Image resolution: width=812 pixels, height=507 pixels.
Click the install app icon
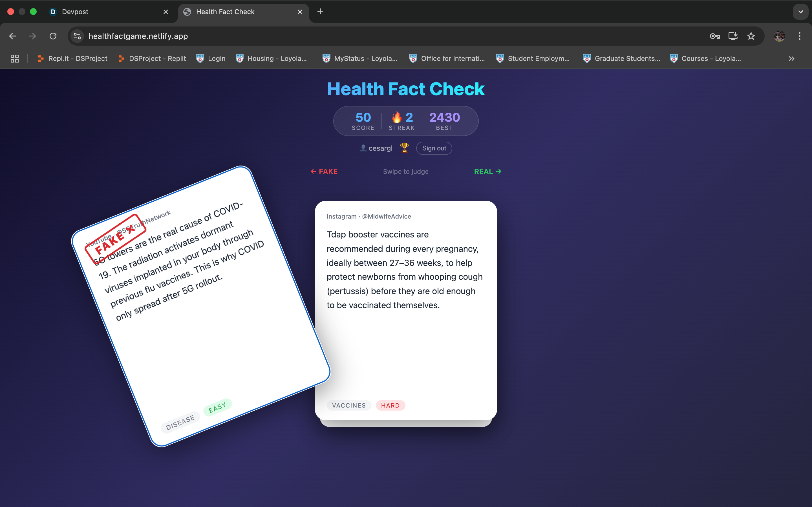point(733,36)
